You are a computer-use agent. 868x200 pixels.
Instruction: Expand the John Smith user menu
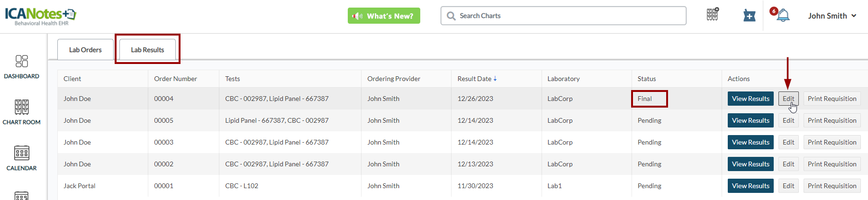832,16
